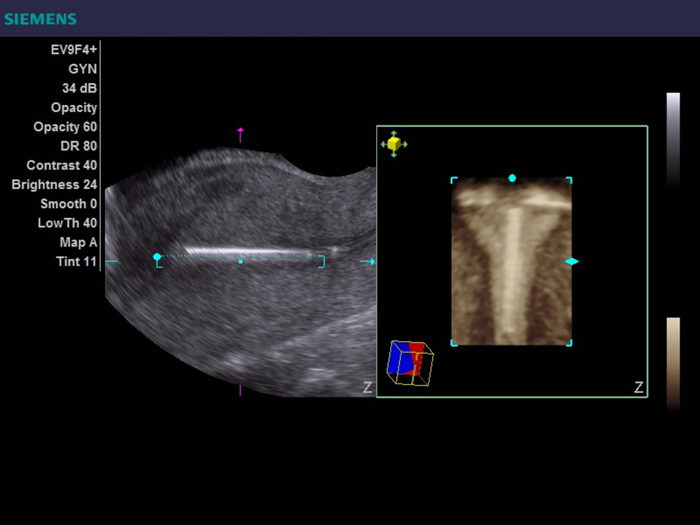Click the 34 dB gain value
Viewport: 700px width, 525px height.
click(x=79, y=88)
